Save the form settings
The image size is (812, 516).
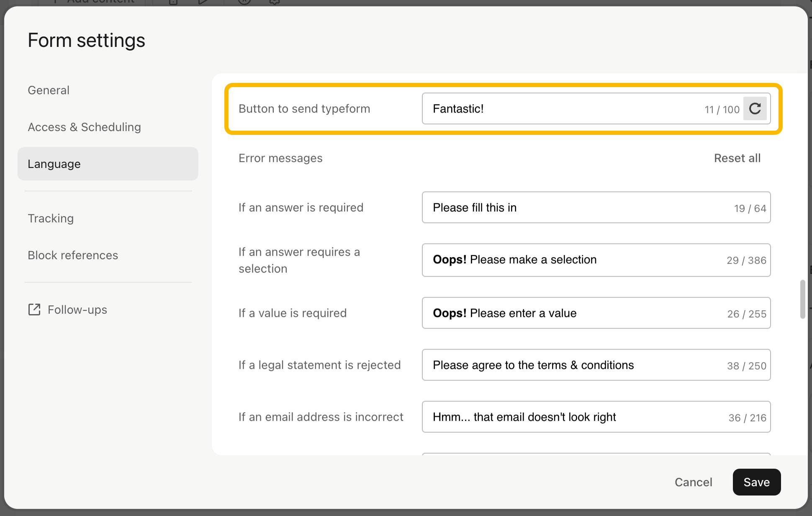coord(756,482)
